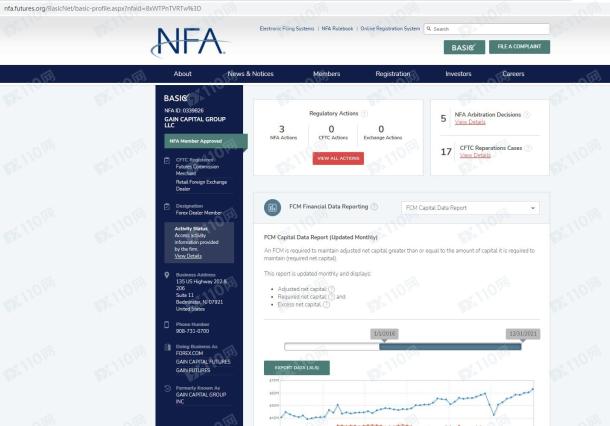Open the News & Notices menu

[251, 74]
